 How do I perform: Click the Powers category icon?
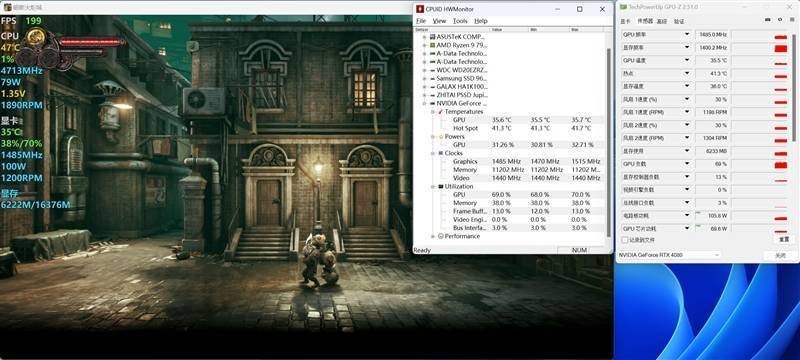[x=441, y=137]
